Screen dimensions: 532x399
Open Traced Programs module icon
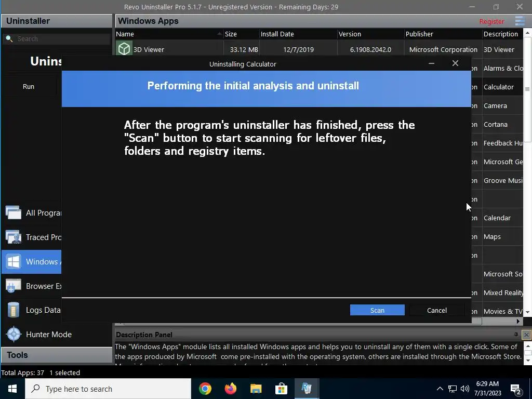[x=13, y=237]
